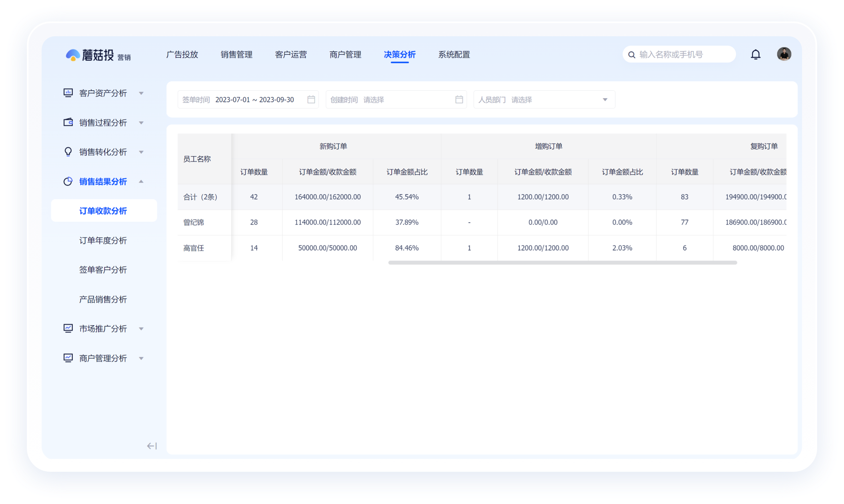Click the notification bell icon
This screenshot has width=844, height=504.
point(756,54)
